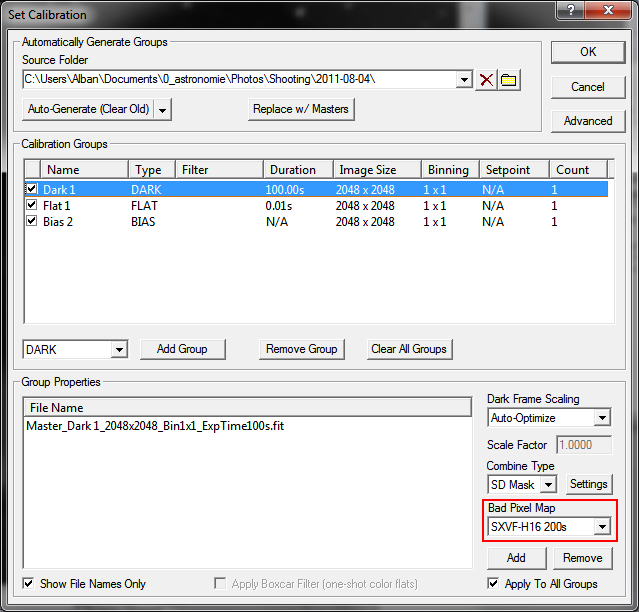The width and height of the screenshot is (639, 612).
Task: Click the Remove bad pixel map button
Action: (583, 558)
